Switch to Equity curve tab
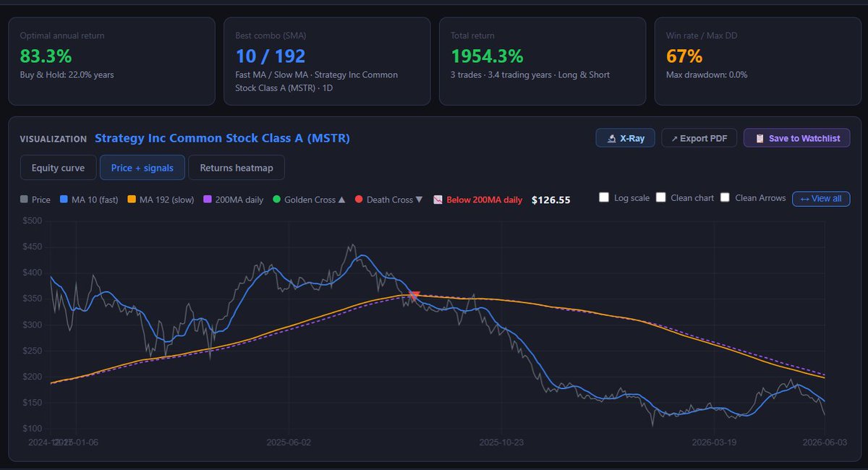This screenshot has width=868, height=470. (x=58, y=168)
